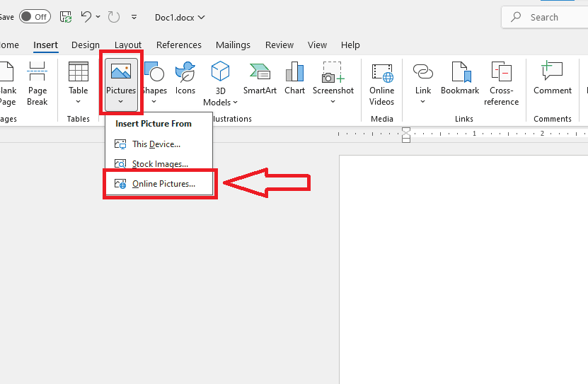This screenshot has height=384, width=588.
Task: Insert a Chart
Action: click(294, 78)
